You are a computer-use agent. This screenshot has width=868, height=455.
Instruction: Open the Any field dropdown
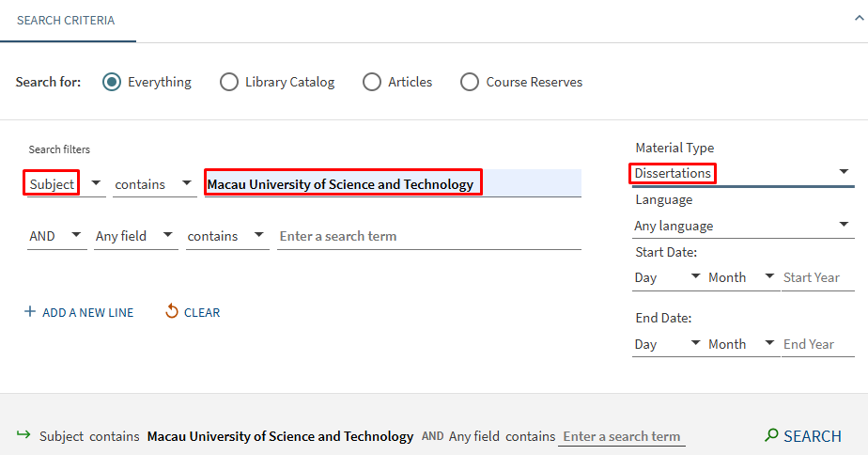pyautogui.click(x=135, y=236)
